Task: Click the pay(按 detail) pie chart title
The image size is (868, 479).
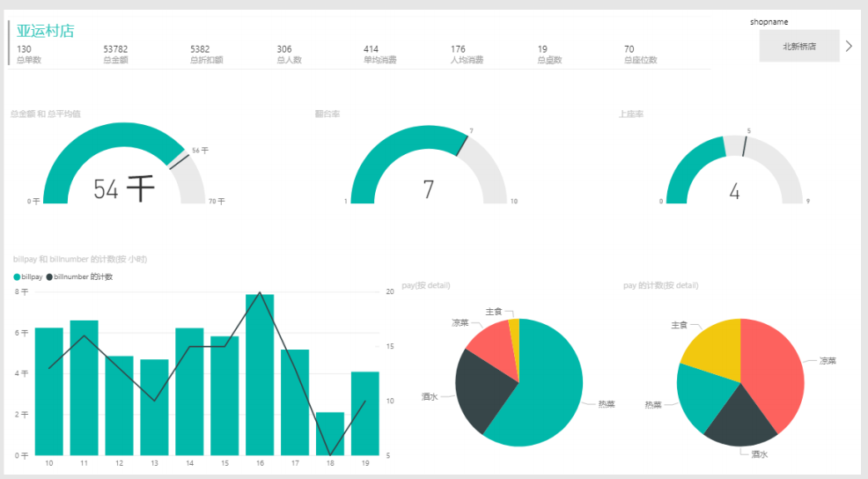Action: coord(426,286)
